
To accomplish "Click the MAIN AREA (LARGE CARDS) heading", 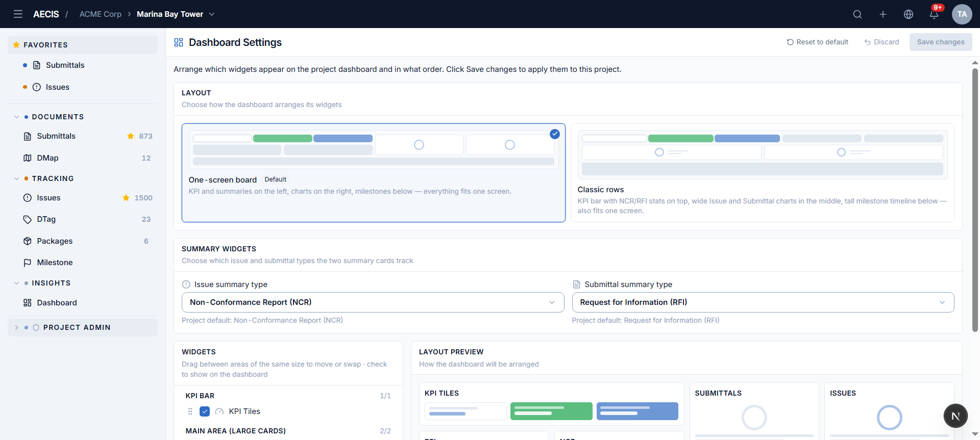I will 236,431.
